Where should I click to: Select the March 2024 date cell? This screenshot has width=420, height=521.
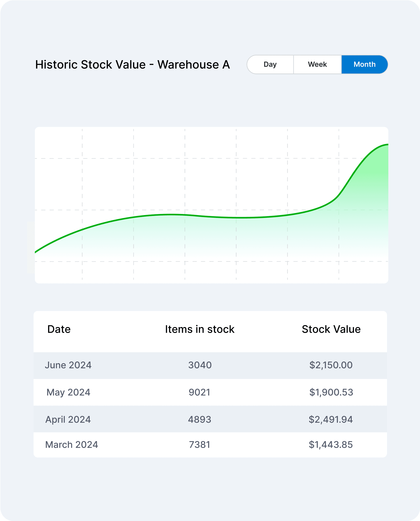71,445
